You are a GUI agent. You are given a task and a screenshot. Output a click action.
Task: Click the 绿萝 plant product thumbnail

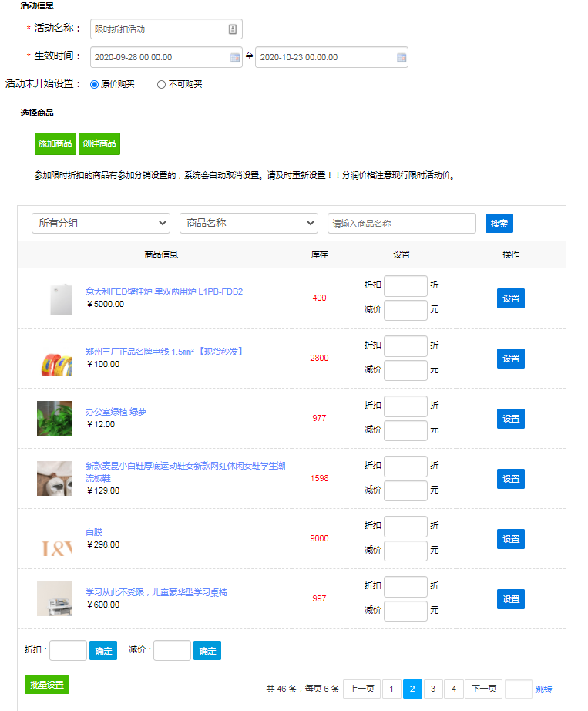[55, 418]
